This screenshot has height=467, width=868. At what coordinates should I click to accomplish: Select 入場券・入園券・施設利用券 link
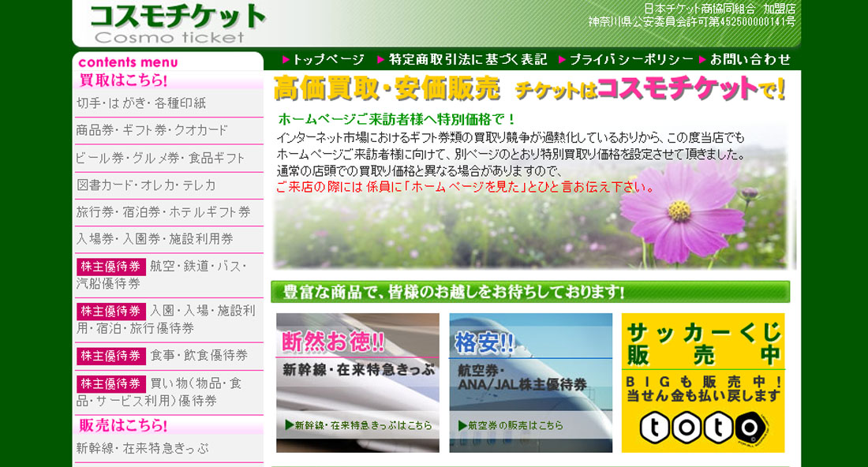point(155,239)
